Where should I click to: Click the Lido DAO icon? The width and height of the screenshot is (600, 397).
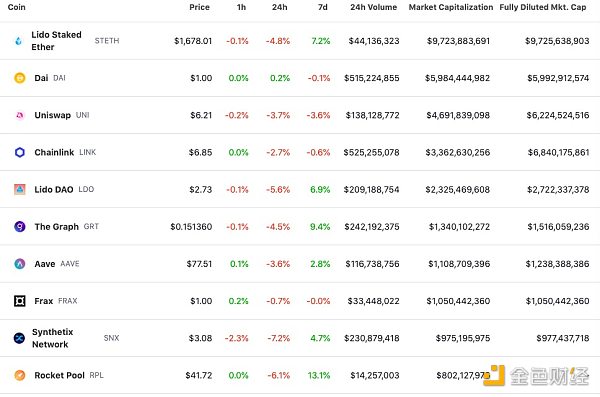point(20,190)
